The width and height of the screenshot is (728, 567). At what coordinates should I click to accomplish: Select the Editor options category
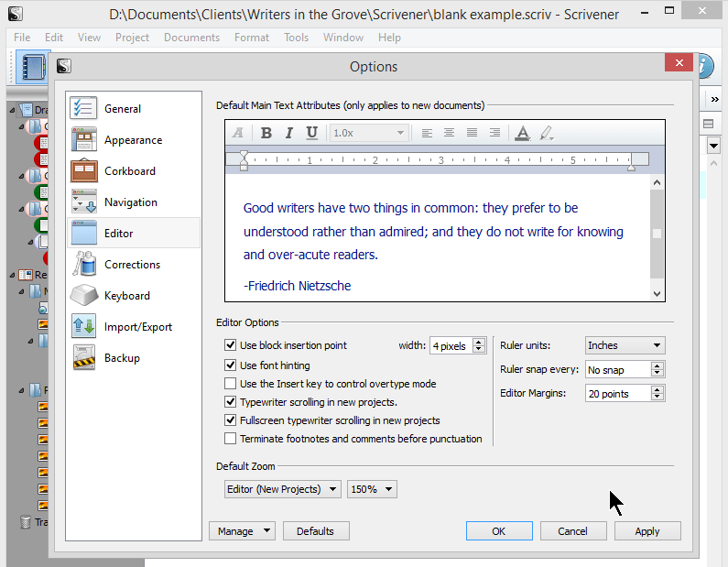click(x=134, y=233)
